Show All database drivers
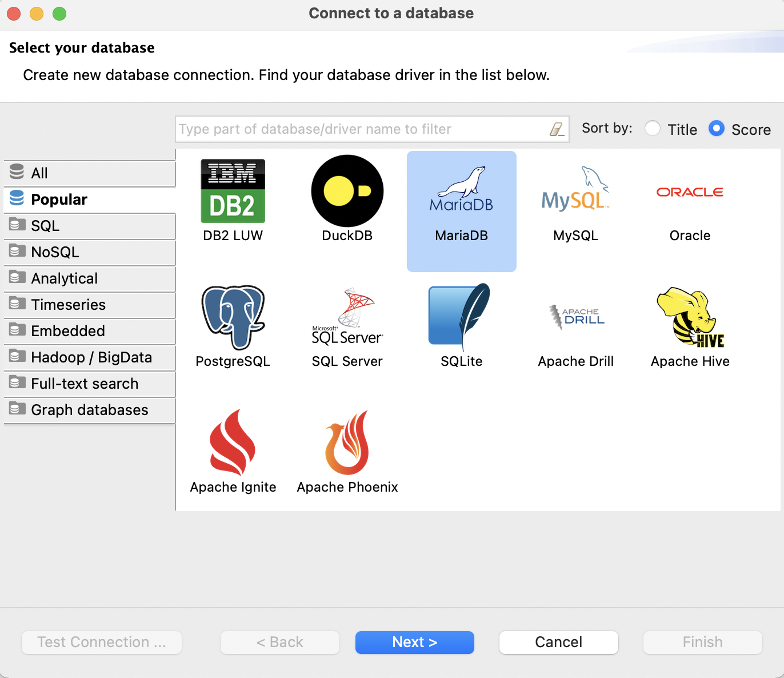The height and width of the screenshot is (678, 784). pos(90,173)
